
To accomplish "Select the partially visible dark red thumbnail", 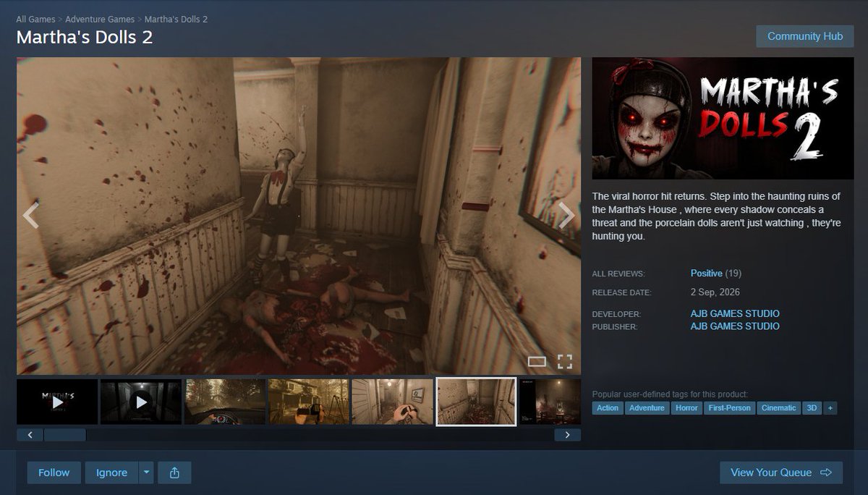I will (x=550, y=402).
